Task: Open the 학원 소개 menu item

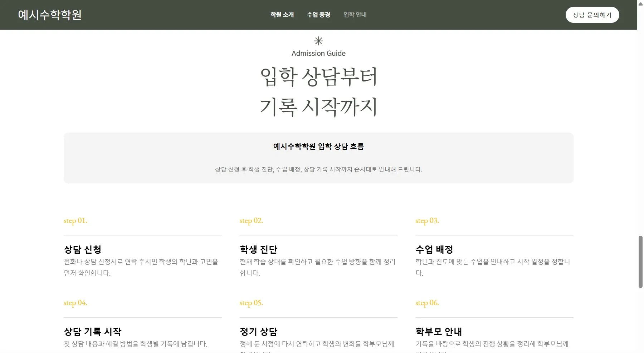Action: [282, 15]
